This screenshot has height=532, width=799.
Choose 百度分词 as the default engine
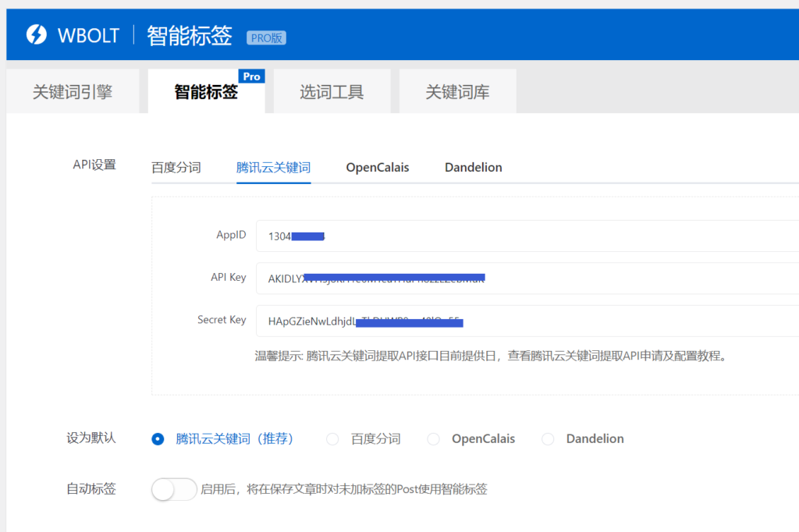pos(332,439)
